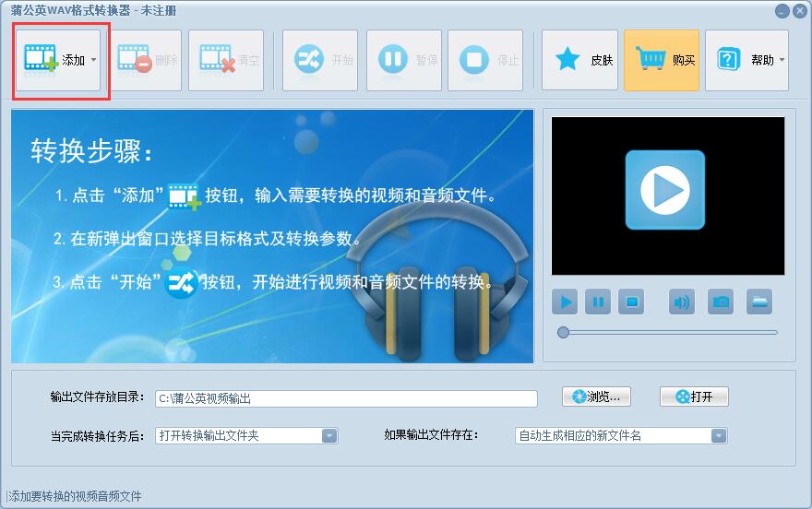Expand the 帮助 (Help) dropdown arrow
This screenshot has width=812, height=509.
(782, 60)
